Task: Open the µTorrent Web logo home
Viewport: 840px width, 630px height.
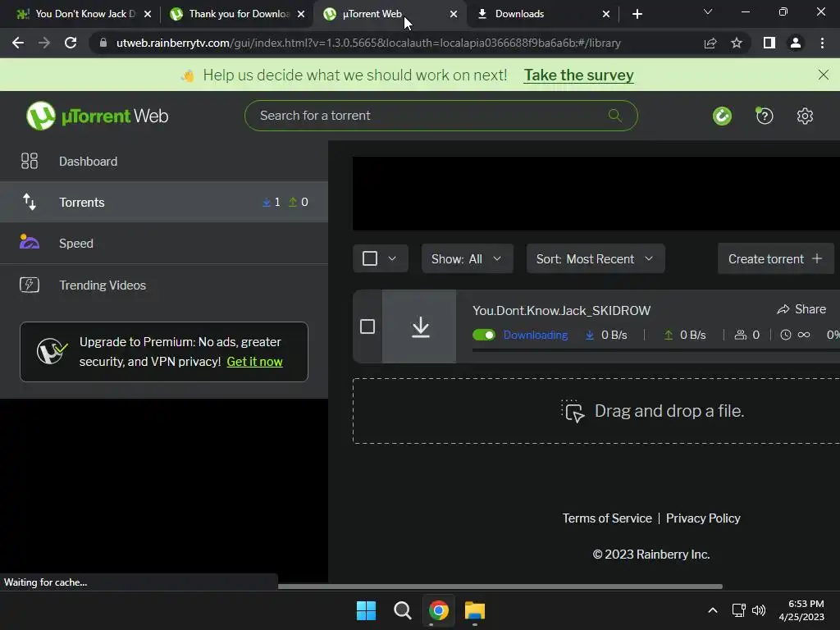Action: click(x=98, y=116)
